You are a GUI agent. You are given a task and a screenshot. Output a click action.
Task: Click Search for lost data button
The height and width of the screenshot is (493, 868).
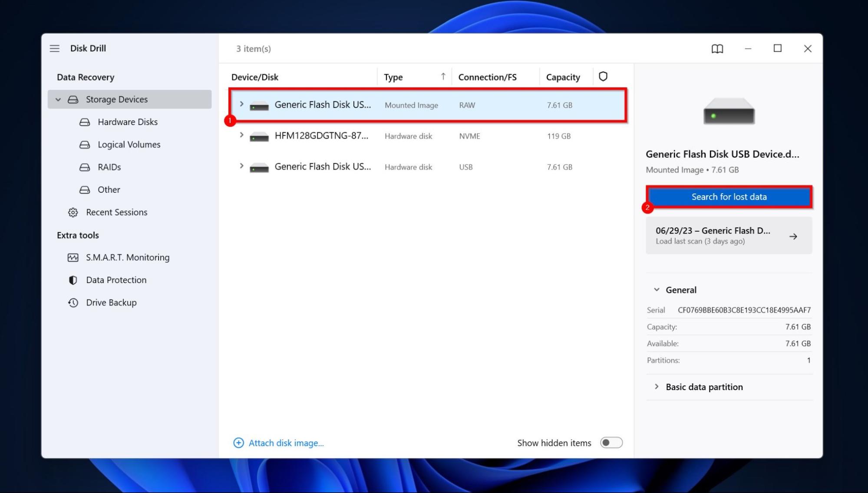point(729,196)
